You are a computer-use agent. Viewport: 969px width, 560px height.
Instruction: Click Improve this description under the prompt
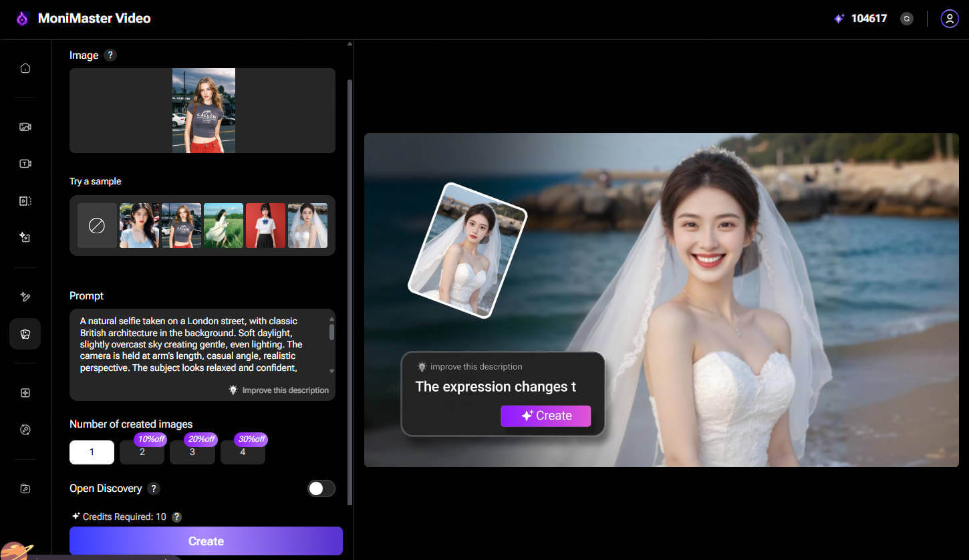click(x=279, y=390)
